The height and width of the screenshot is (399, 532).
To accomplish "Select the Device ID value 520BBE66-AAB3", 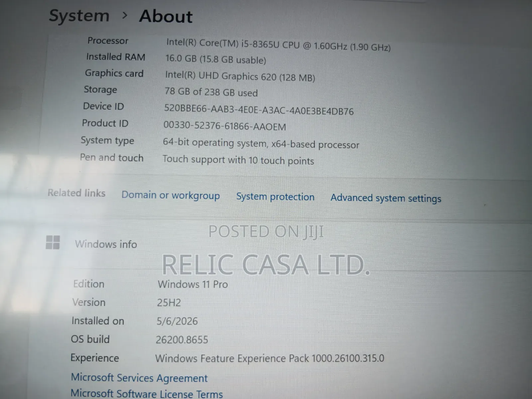I will tap(259, 110).
